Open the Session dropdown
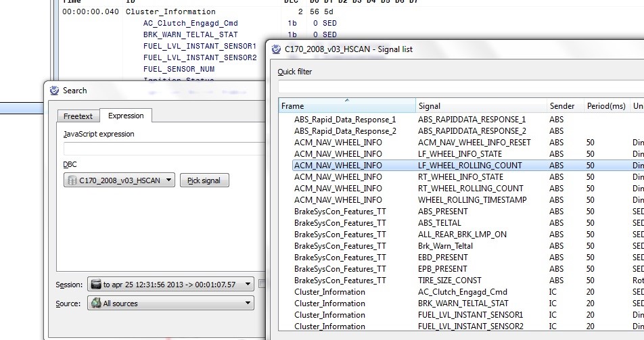The image size is (644, 340). pos(170,284)
